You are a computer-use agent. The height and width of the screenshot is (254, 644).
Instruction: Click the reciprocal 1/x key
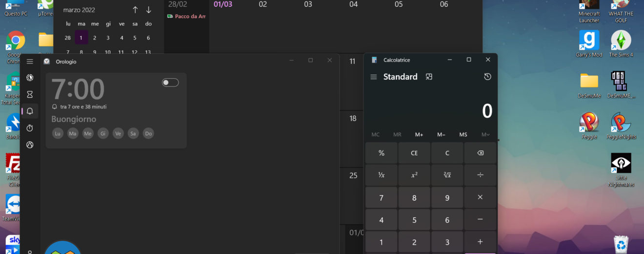[382, 175]
